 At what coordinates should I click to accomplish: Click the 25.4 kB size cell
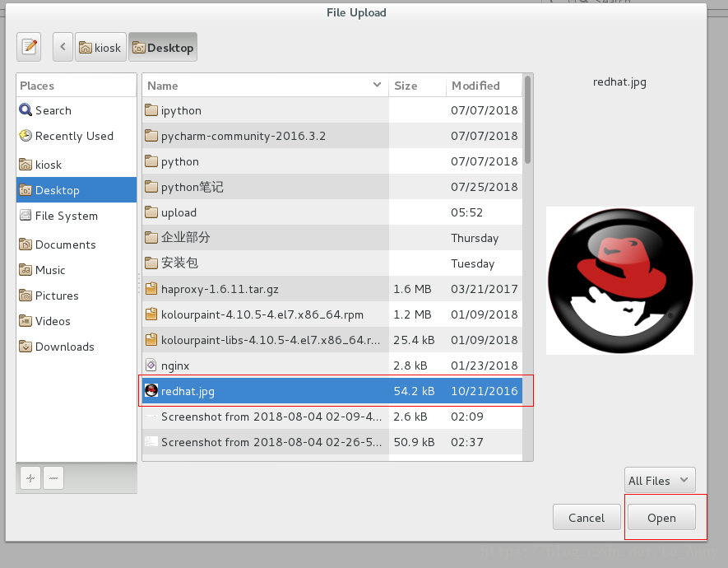point(414,341)
